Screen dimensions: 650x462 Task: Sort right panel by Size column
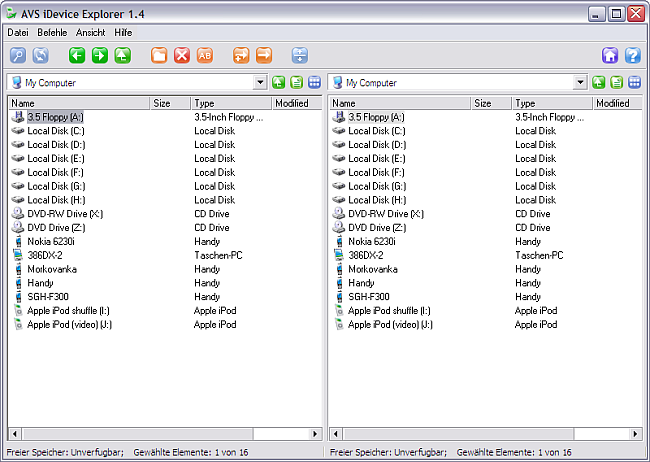[x=491, y=103]
